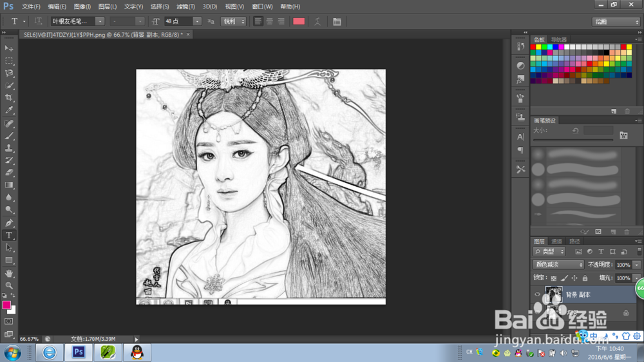Image resolution: width=644 pixels, height=362 pixels.
Task: Click the brush size slider
Action: (x=573, y=140)
